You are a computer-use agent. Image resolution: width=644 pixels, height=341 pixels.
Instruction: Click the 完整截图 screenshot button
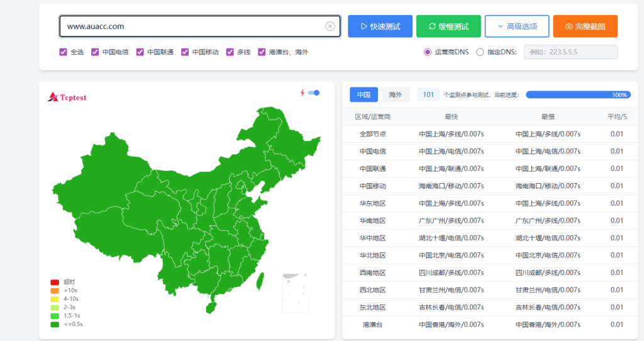[x=586, y=26]
